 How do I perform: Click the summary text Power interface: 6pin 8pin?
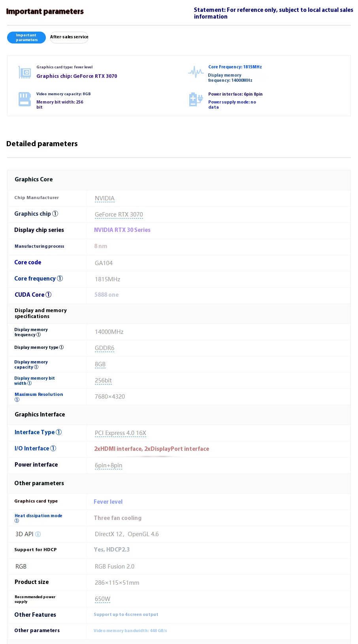tap(236, 94)
